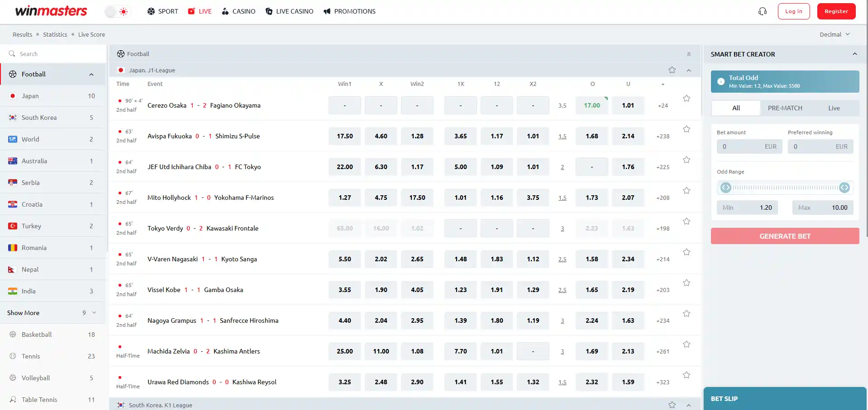Select the PRE-MATCH filter option
The width and height of the screenshot is (868, 410).
pos(785,108)
